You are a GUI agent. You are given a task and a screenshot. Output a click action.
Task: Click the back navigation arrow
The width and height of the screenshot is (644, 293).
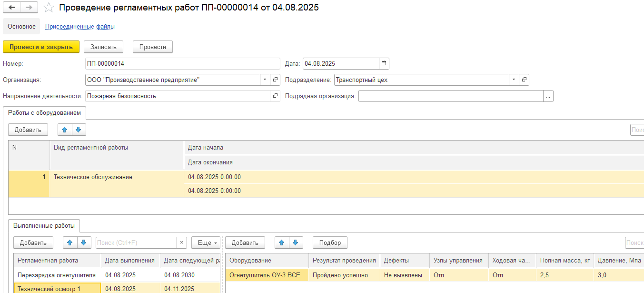pos(12,8)
